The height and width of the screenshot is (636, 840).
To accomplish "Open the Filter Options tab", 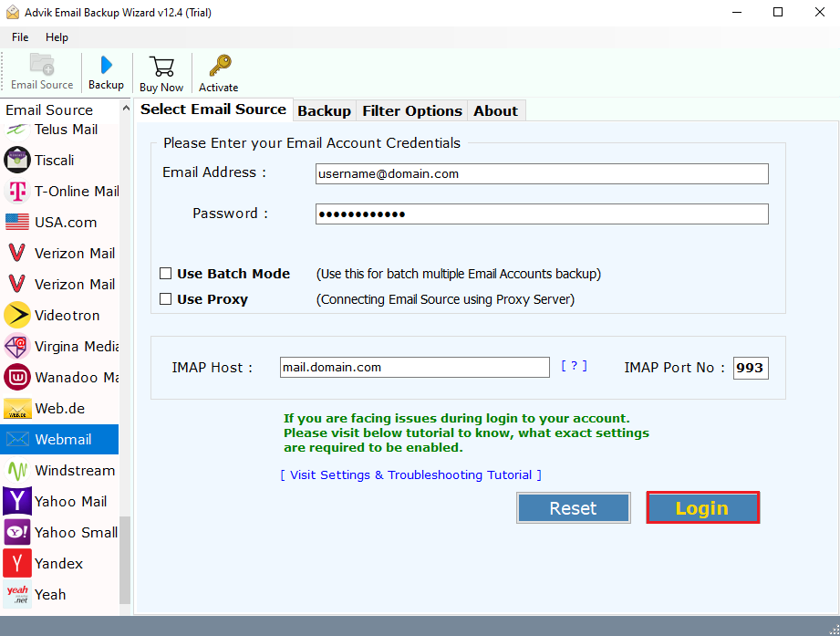I will [x=412, y=111].
